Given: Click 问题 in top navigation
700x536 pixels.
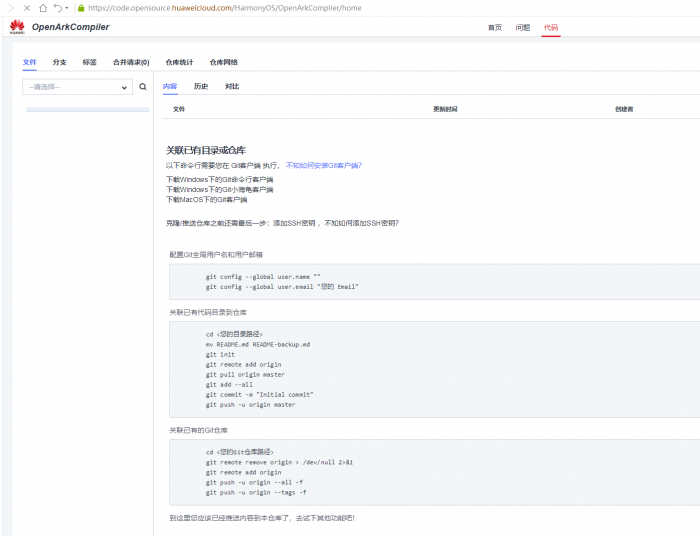Looking at the screenshot, I should click(x=523, y=27).
